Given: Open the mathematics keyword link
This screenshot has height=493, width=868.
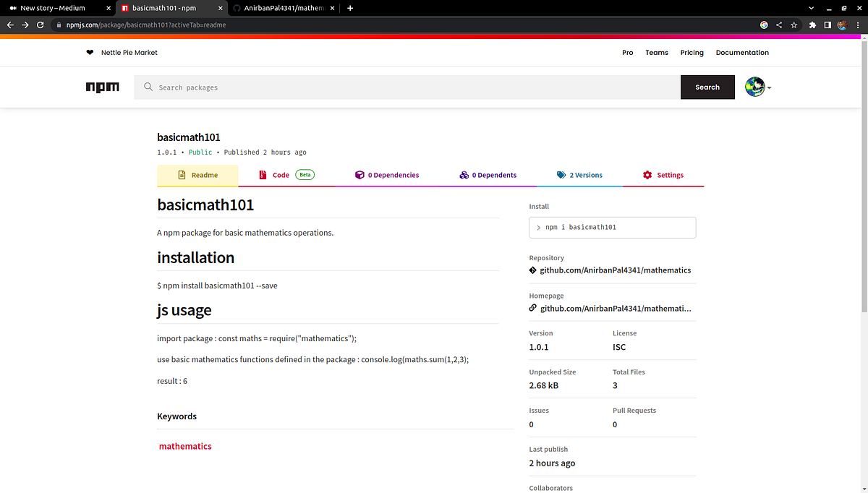Looking at the screenshot, I should tap(184, 446).
